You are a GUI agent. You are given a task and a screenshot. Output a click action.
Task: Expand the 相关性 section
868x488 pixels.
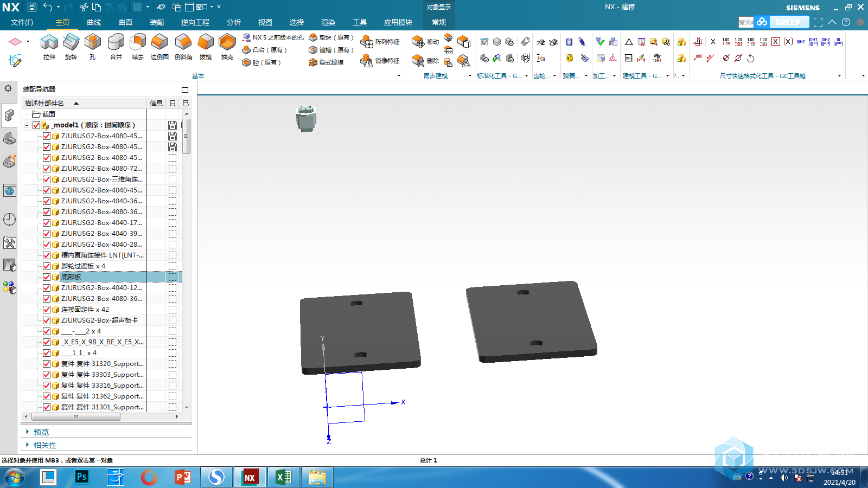(27, 445)
